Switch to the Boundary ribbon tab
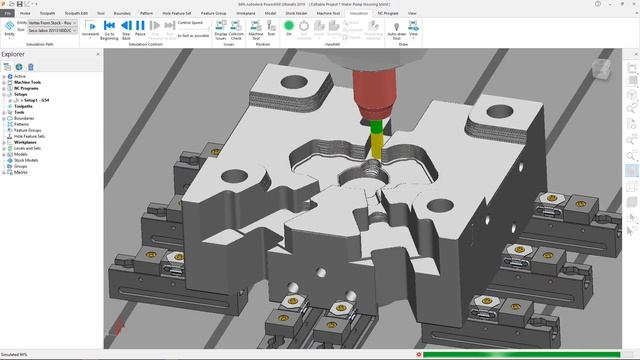 (122, 13)
